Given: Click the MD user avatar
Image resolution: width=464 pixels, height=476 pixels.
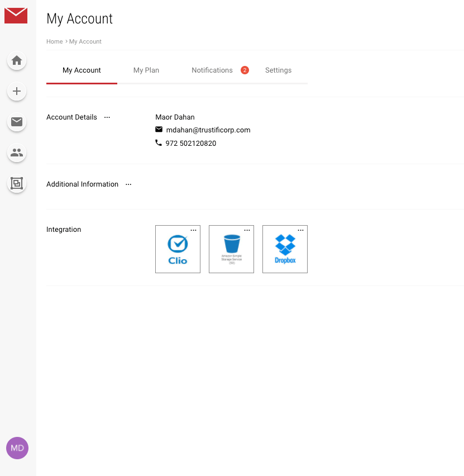Looking at the screenshot, I should 17,448.
